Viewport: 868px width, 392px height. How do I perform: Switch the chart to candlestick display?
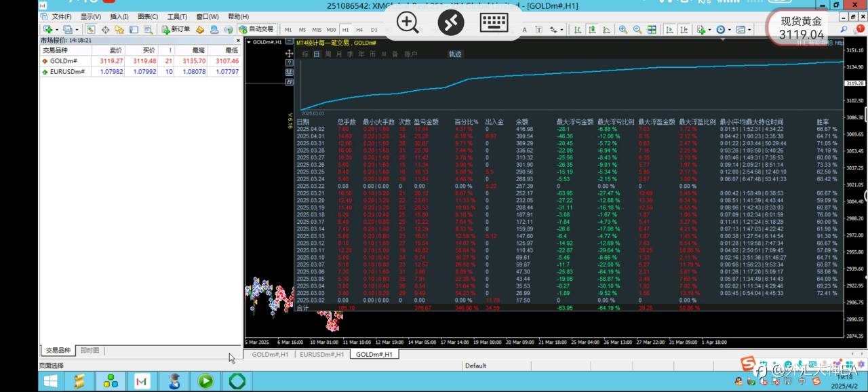(591, 30)
